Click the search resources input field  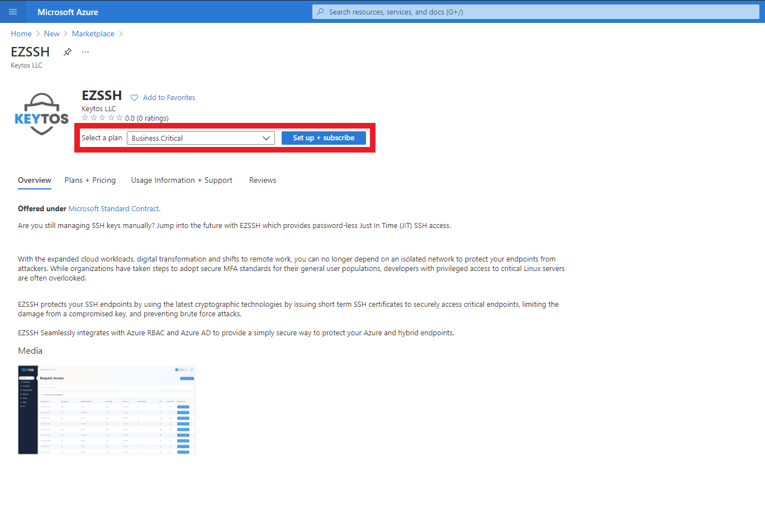(x=535, y=12)
